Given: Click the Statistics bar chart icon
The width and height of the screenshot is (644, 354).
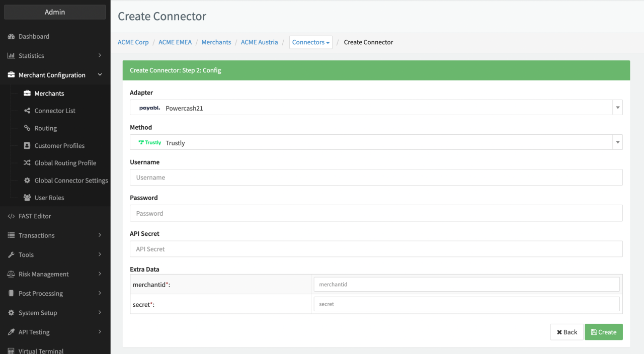Looking at the screenshot, I should [11, 56].
